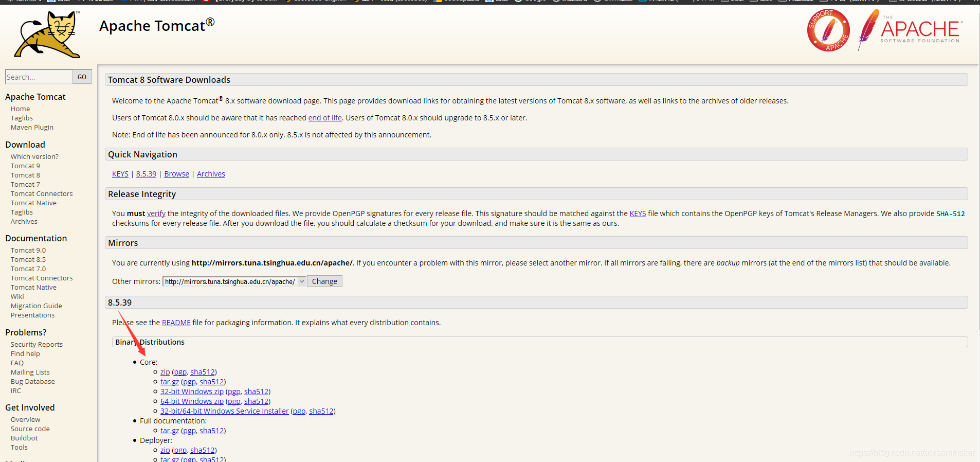Open the Buildbot link
The width and height of the screenshot is (980, 462).
click(x=24, y=438)
